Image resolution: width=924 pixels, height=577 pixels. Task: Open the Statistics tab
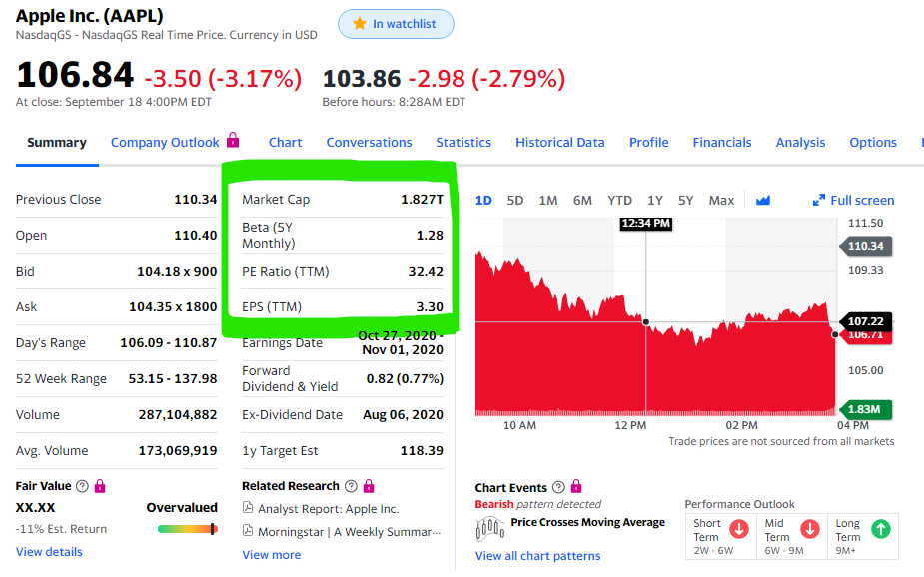(463, 143)
